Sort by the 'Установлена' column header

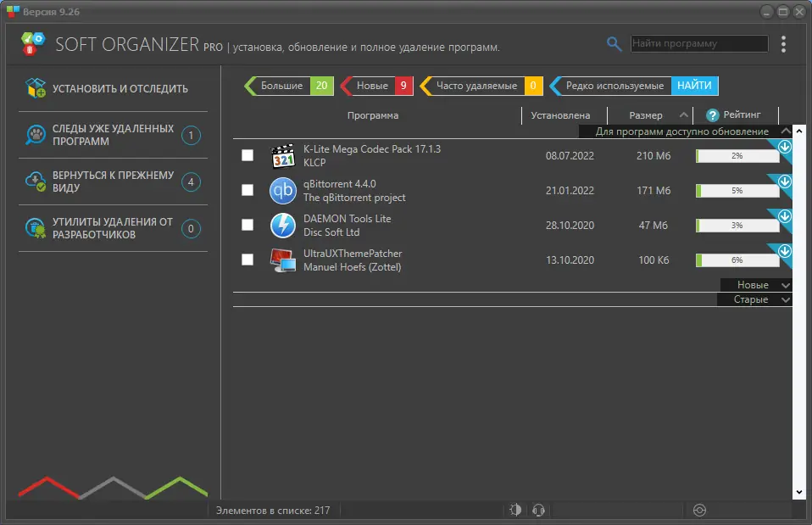(560, 115)
